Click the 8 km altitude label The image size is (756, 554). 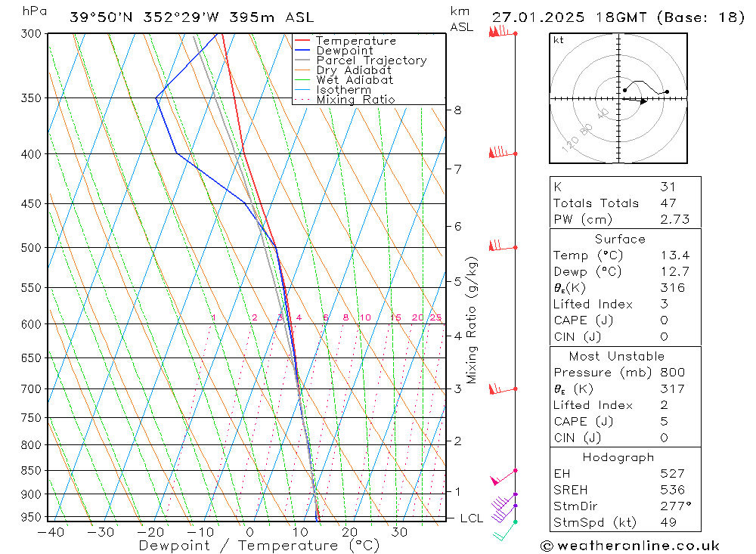pos(457,110)
